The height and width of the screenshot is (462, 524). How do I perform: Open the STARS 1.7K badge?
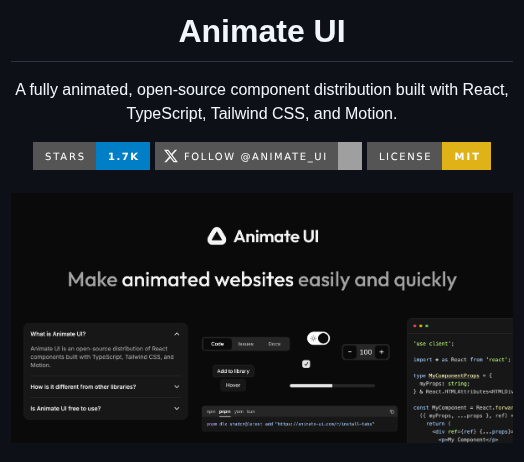click(92, 156)
